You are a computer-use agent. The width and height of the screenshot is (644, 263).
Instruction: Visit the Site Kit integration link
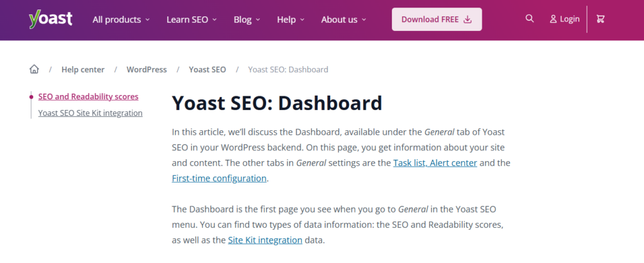click(265, 240)
